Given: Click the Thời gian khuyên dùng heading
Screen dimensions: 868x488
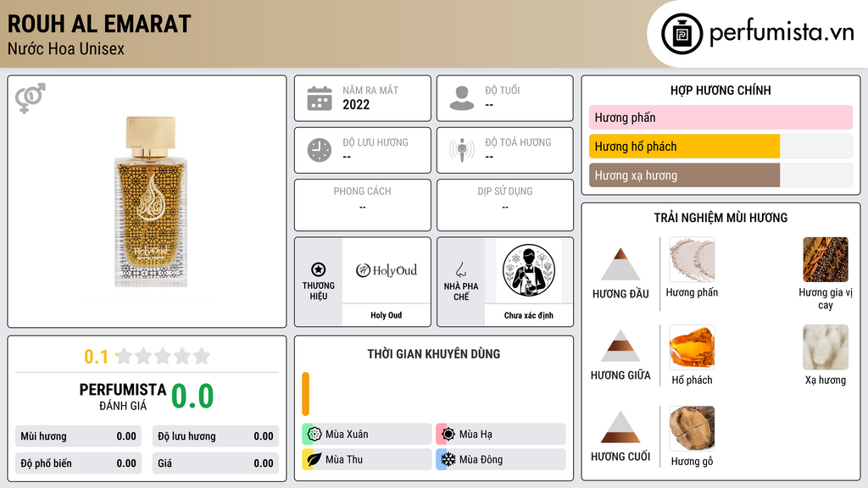Looking at the screenshot, I should coord(434,354).
